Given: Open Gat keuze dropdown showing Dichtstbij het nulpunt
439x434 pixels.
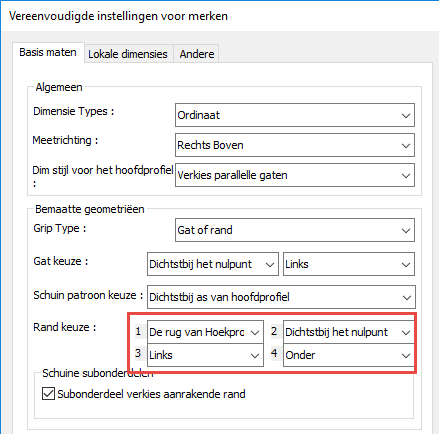Looking at the screenshot, I should (x=213, y=264).
